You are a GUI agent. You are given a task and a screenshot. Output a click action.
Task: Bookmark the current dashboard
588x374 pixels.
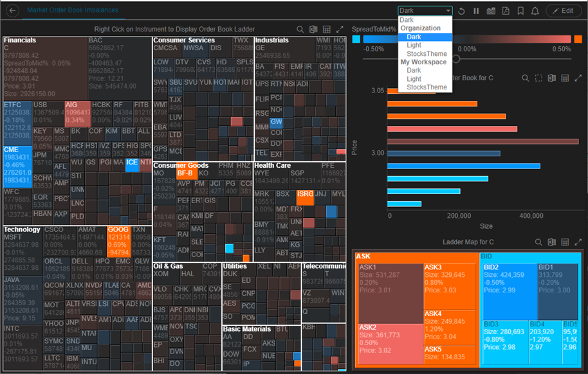point(520,11)
